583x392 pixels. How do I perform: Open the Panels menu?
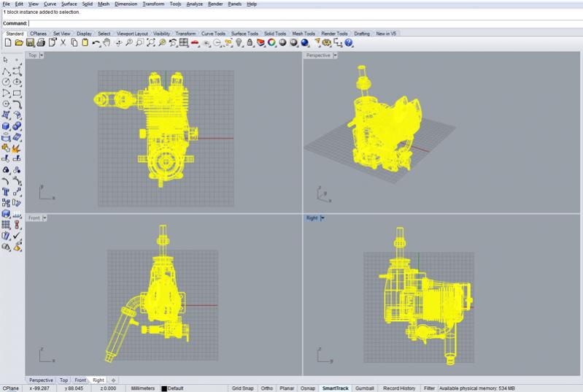235,4
